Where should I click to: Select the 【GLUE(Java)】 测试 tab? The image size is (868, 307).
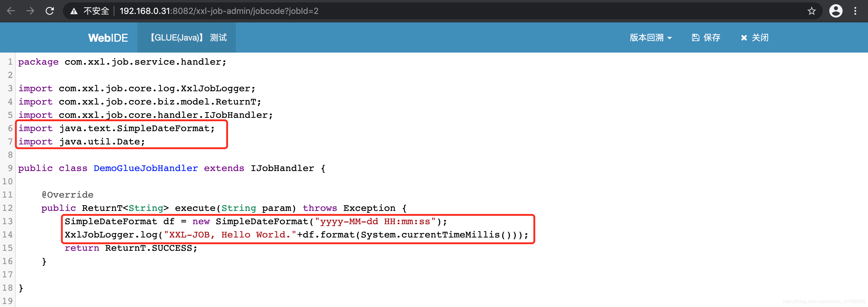(x=187, y=38)
